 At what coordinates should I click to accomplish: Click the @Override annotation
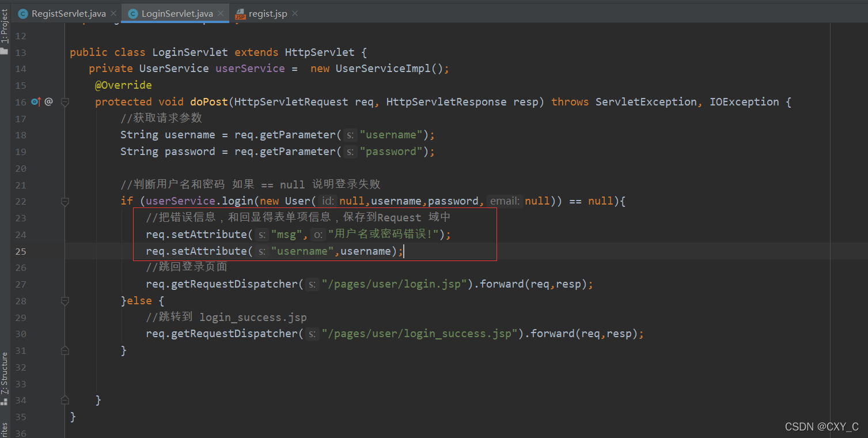(123, 85)
